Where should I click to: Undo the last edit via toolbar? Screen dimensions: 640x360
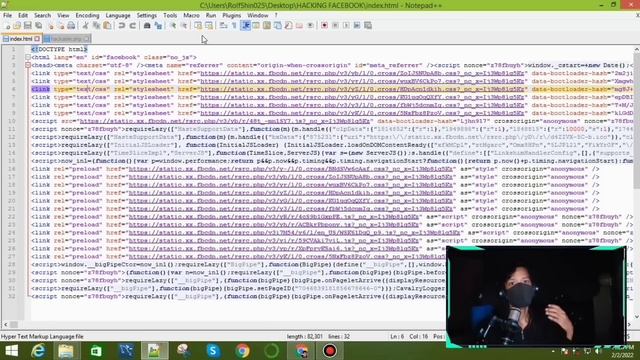(122, 26)
